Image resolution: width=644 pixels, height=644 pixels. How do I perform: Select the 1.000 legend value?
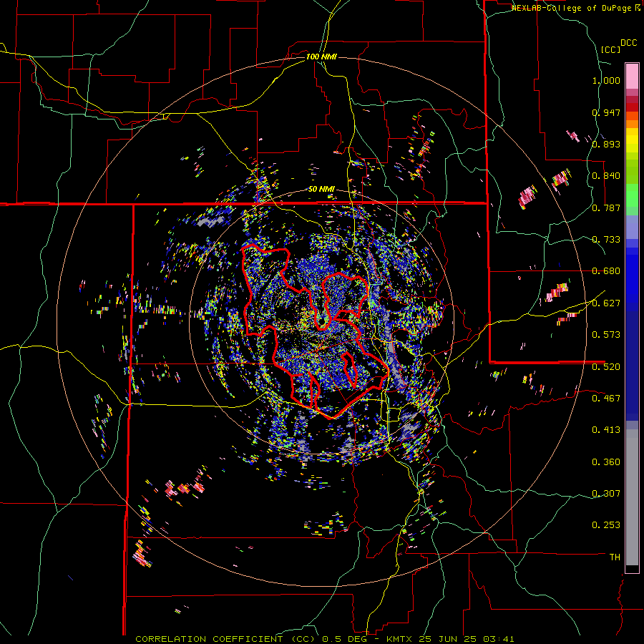pyautogui.click(x=606, y=80)
